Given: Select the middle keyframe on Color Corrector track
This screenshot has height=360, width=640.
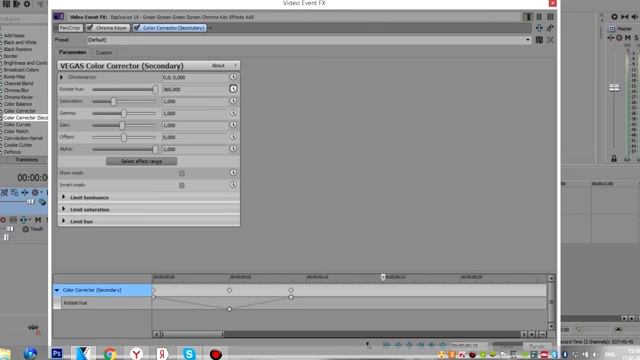Looking at the screenshot, I should click(229, 290).
